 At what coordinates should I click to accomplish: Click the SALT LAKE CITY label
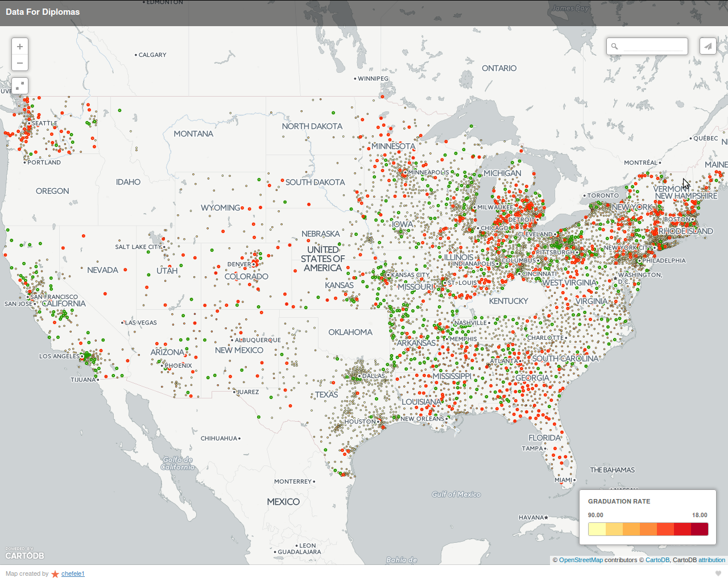click(x=138, y=247)
